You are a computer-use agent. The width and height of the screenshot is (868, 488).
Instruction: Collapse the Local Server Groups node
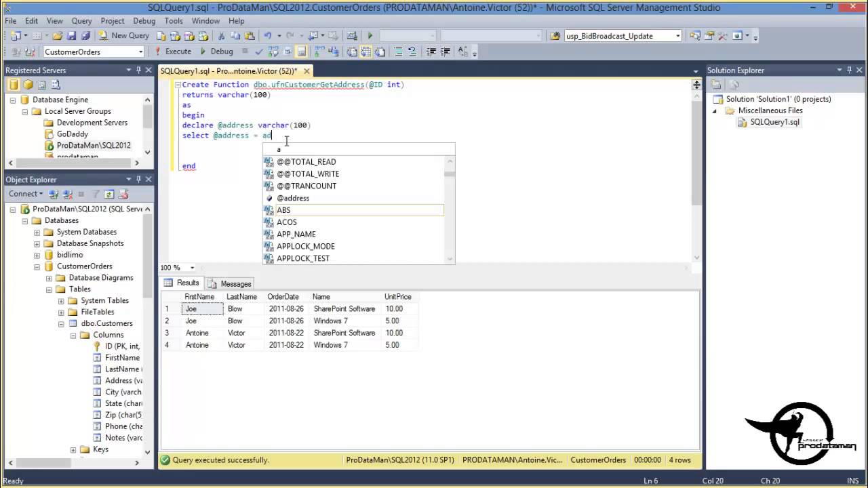click(x=25, y=112)
